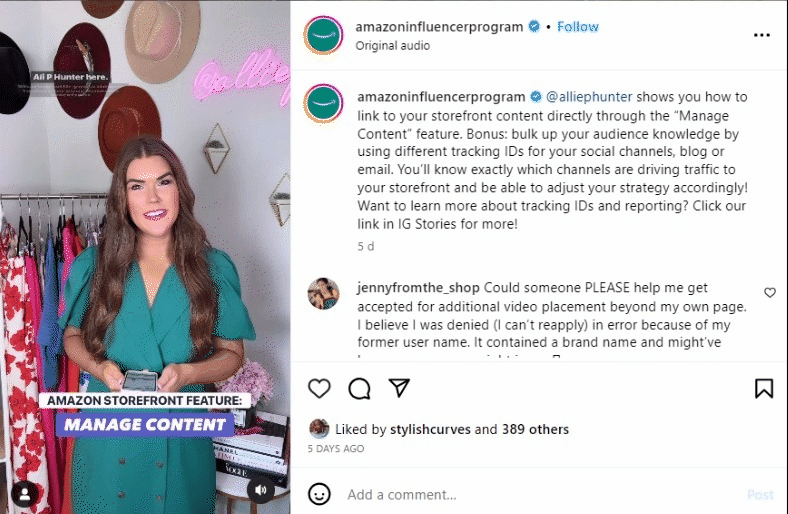Open @alliephunter profile mention
The width and height of the screenshot is (788, 514).
[589, 97]
